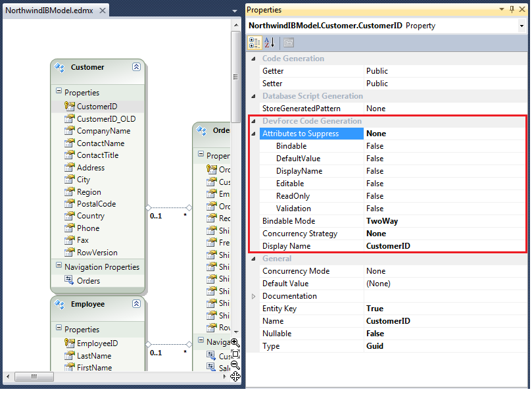Click the pan/move viewport icon on the designer

coord(235,376)
